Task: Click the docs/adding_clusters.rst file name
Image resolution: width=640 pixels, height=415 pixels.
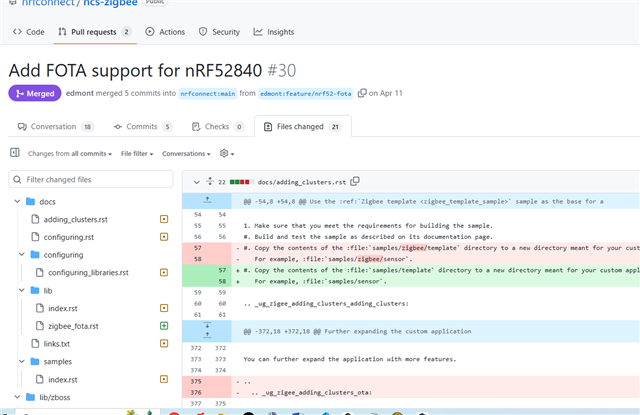Action: [301, 182]
